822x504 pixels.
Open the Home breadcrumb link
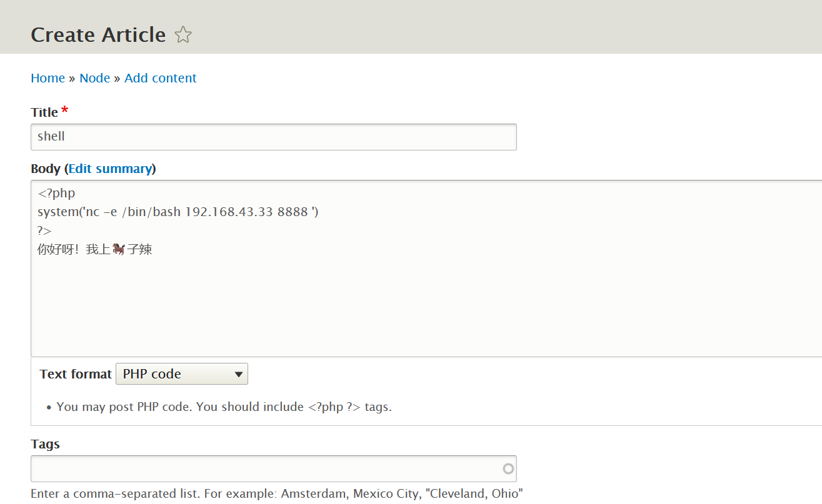48,78
